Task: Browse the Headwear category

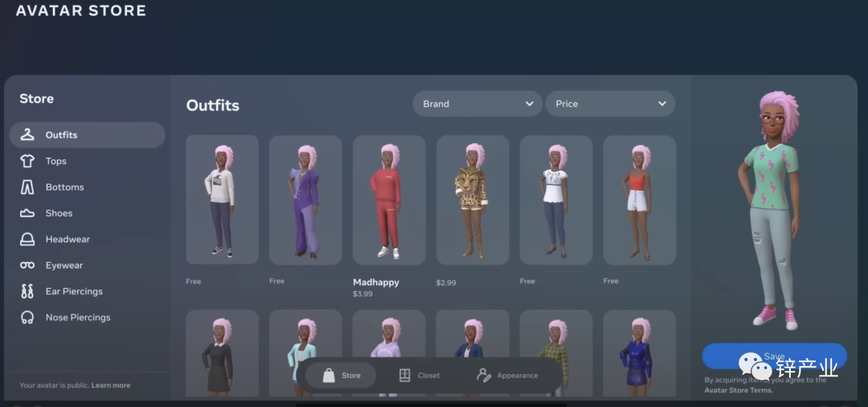Action: click(x=88, y=239)
